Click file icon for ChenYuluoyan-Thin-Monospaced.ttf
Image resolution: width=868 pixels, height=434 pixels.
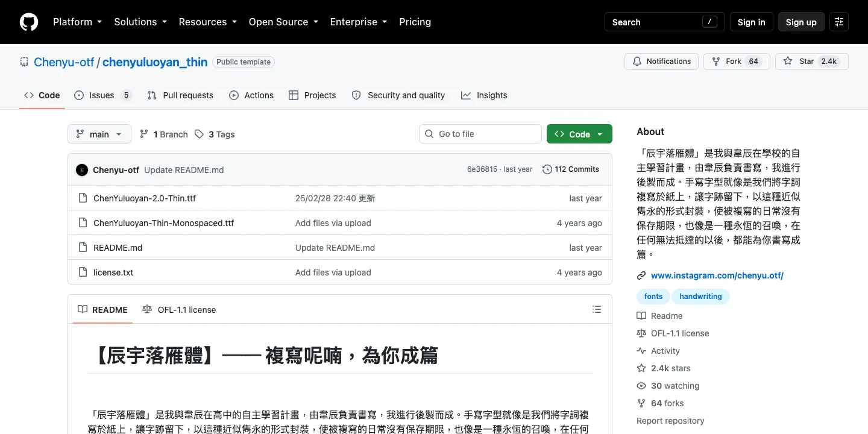pos(83,223)
